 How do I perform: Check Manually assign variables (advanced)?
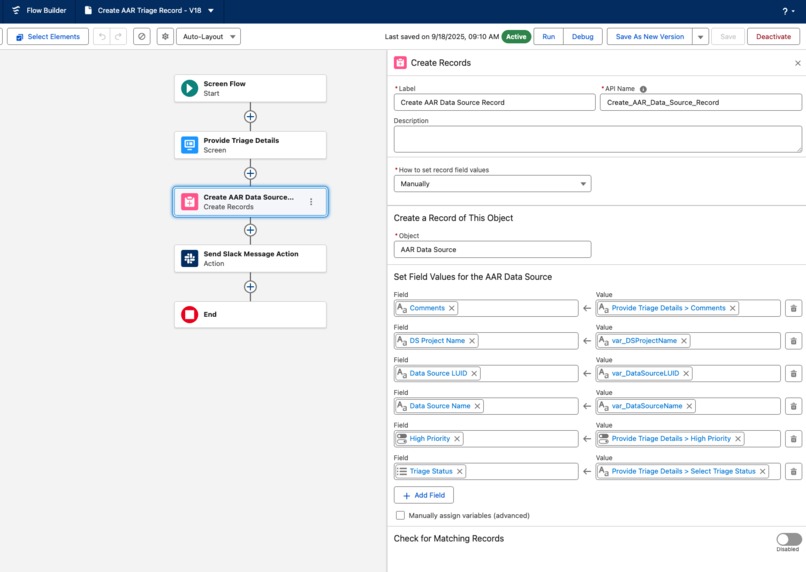(x=400, y=515)
